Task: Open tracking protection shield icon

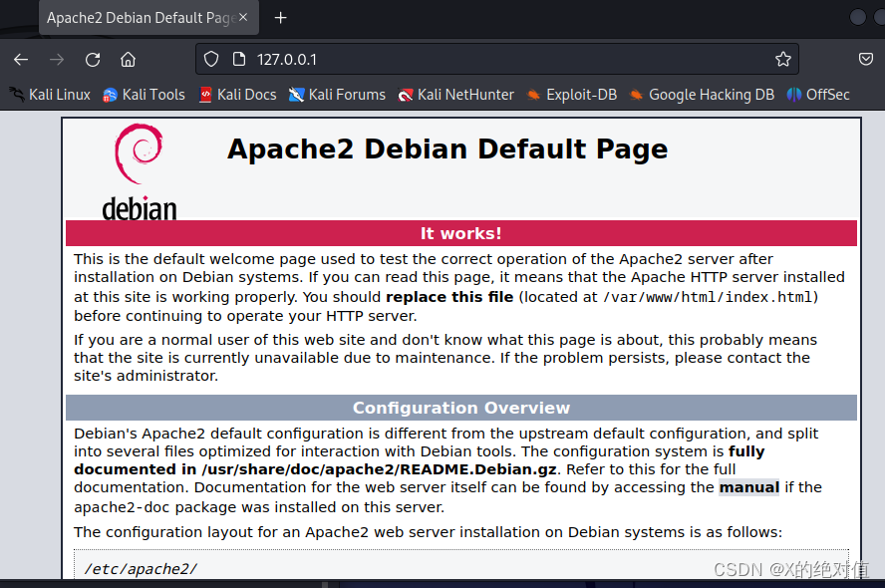Action: (x=211, y=59)
